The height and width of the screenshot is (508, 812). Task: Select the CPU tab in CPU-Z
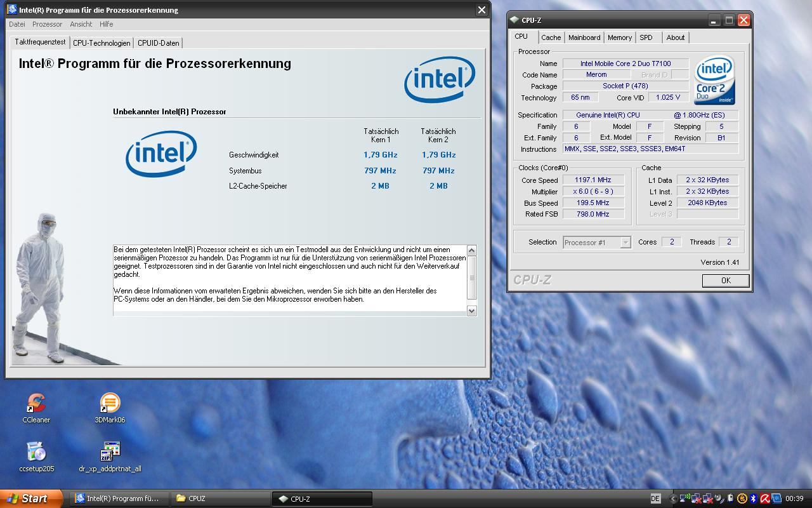521,37
